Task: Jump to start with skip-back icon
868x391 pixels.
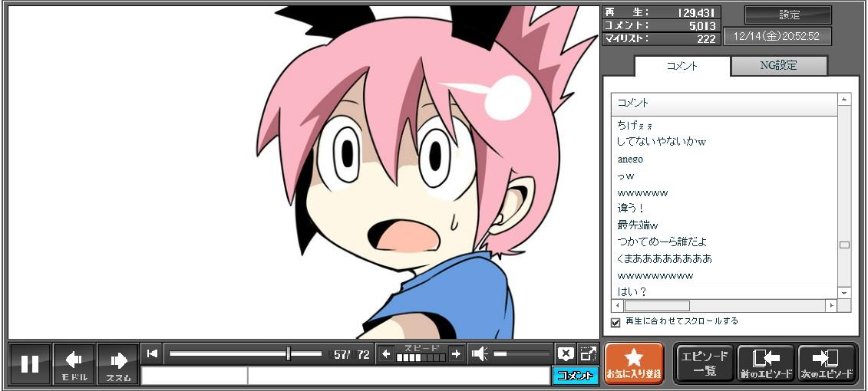Action: (152, 353)
